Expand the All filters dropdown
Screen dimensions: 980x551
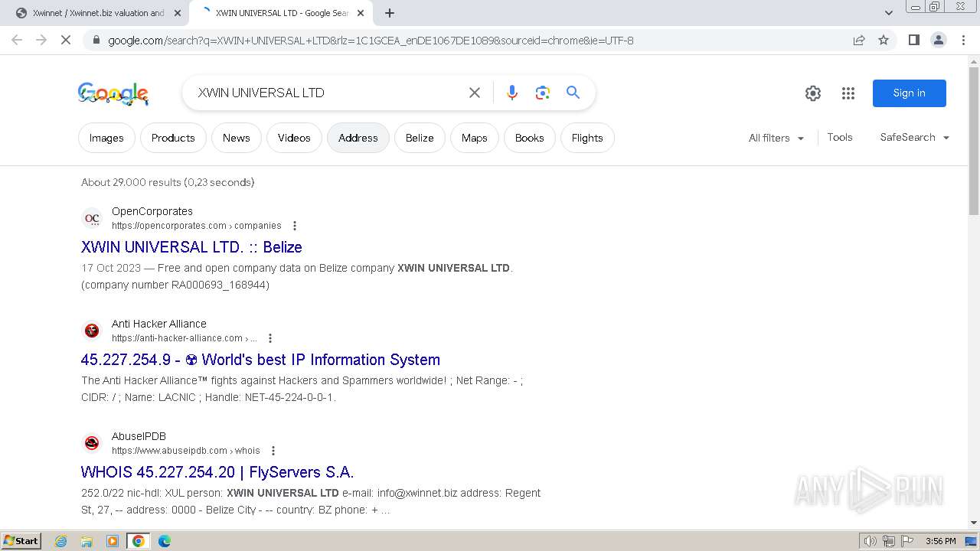776,138
